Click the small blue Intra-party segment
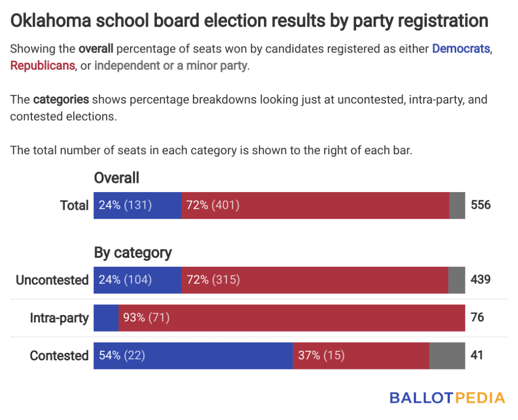 (106, 318)
